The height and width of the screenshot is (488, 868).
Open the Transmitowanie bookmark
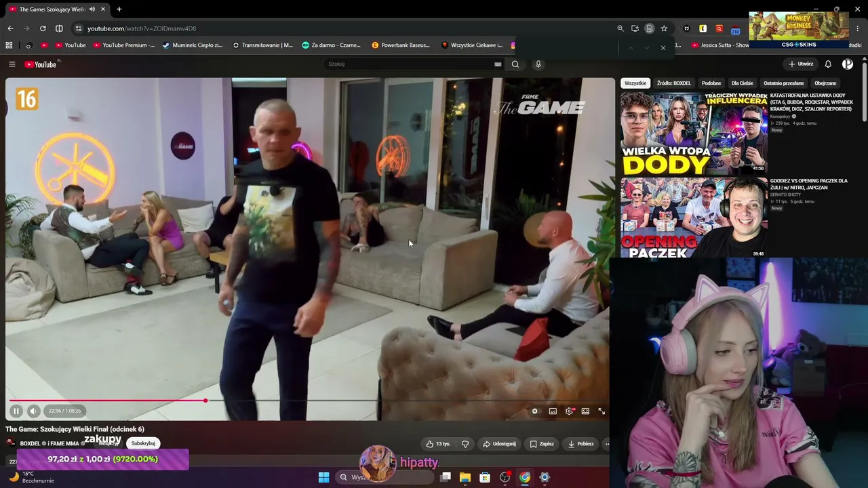(262, 45)
